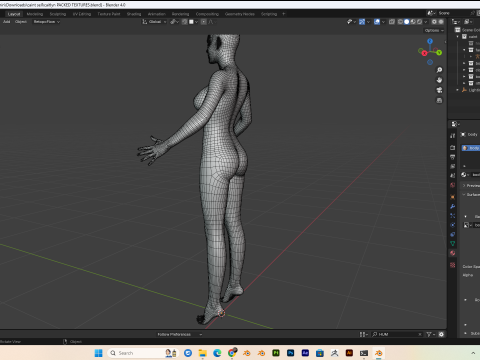
Task: Open the overlays options dropdown arrow
Action: click(383, 22)
